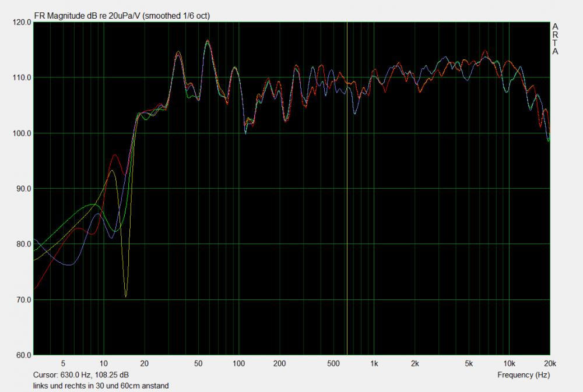Click the response peak near 35 Hz
The width and height of the screenshot is (583, 392).
click(x=178, y=52)
